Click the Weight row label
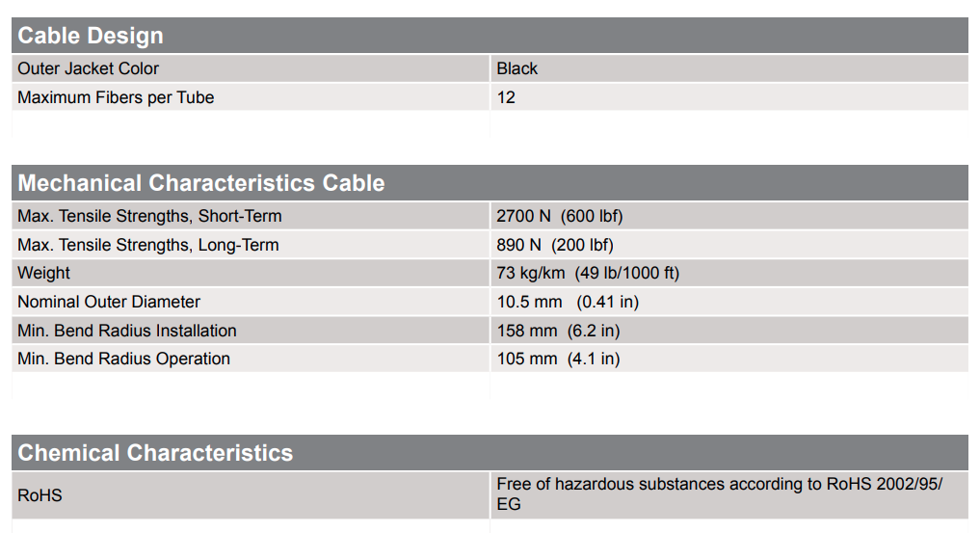The image size is (980, 533). (43, 273)
